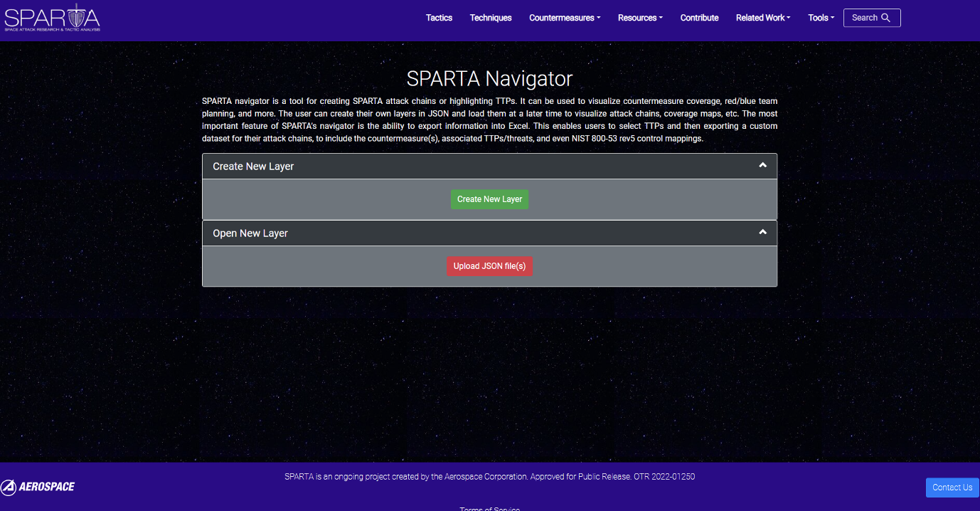Collapse the Create New Layer panel chevron
Viewport: 980px width, 511px height.
(x=762, y=165)
